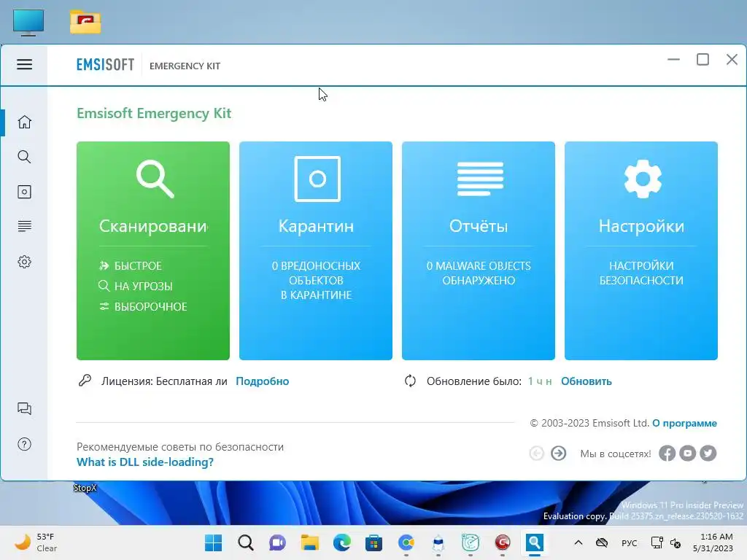Click the Подробно license details link
Viewport: 747px width, 560px height.
point(263,381)
